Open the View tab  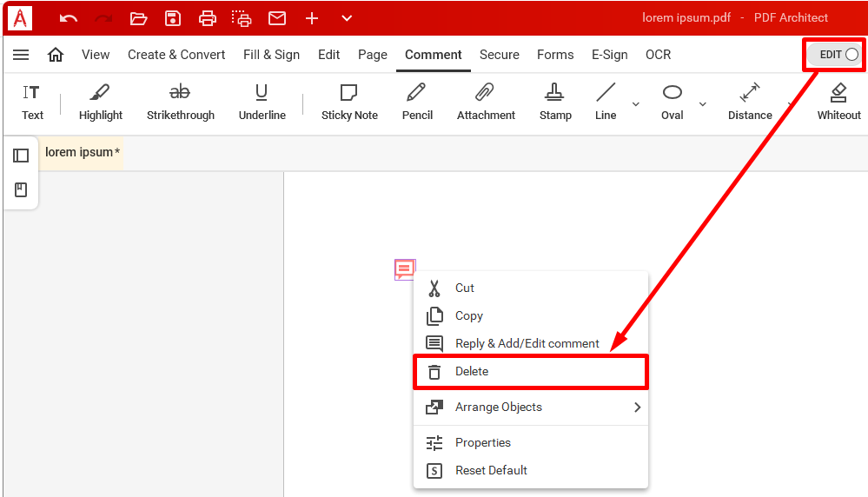[96, 55]
